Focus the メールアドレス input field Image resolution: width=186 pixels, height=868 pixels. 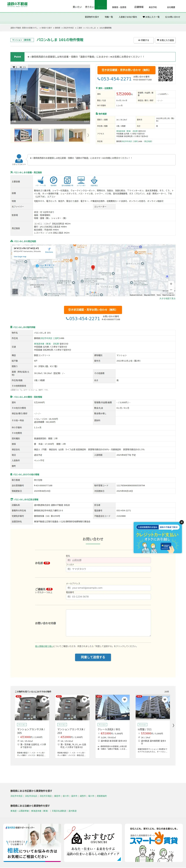tap(108, 588)
